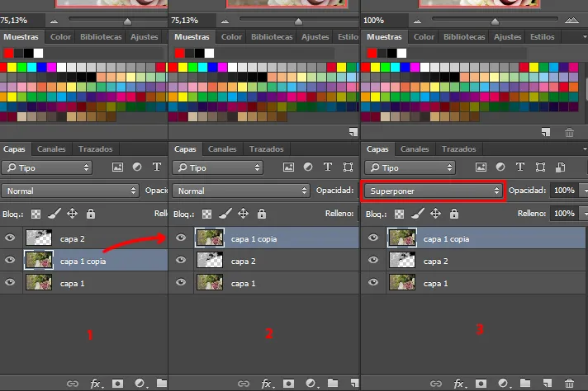Delete layer using trash in right Capas panel
Screen dimensions: 588x391
tap(569, 383)
